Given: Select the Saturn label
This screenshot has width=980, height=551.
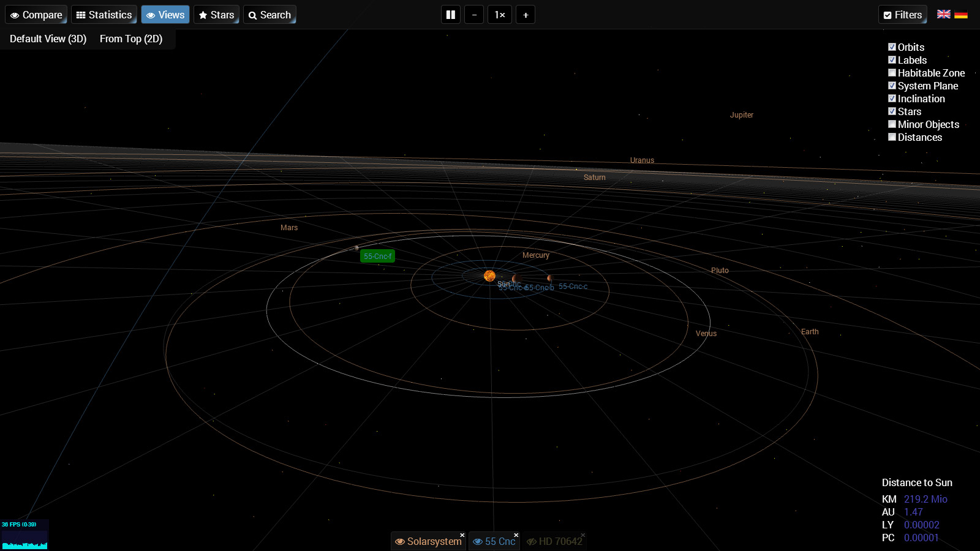Looking at the screenshot, I should click(594, 178).
